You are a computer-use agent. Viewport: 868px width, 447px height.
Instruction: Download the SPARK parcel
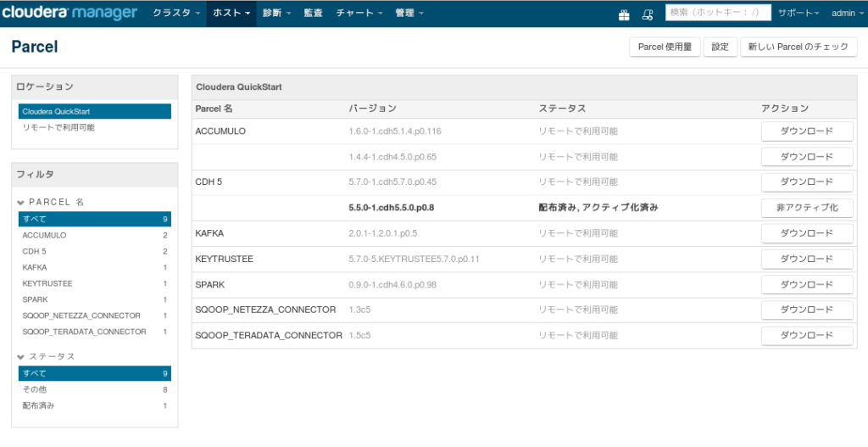coord(807,284)
